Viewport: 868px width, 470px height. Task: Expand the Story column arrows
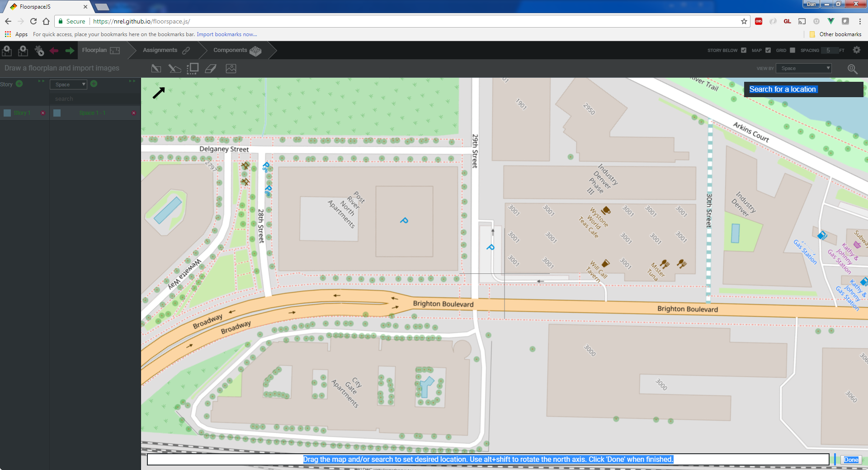click(42, 81)
